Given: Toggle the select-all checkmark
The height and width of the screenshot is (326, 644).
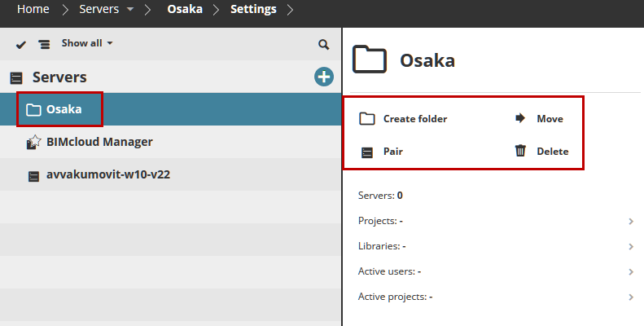Looking at the screenshot, I should (21, 44).
